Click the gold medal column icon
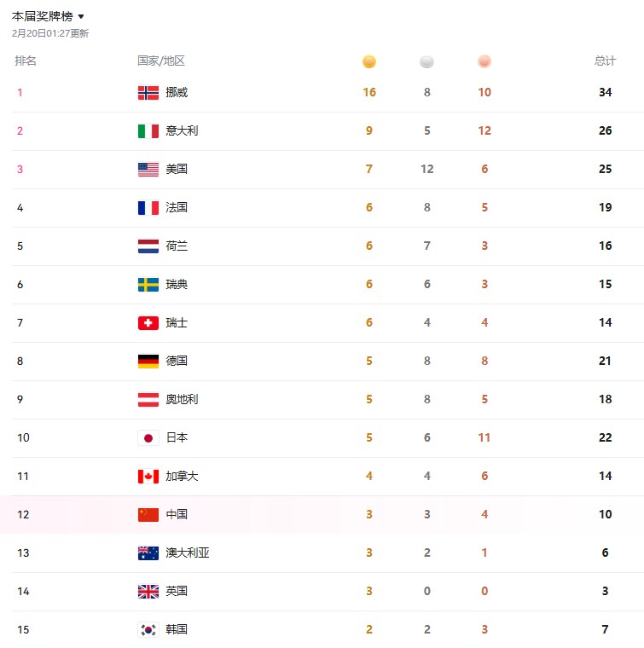The height and width of the screenshot is (648, 644). (369, 61)
